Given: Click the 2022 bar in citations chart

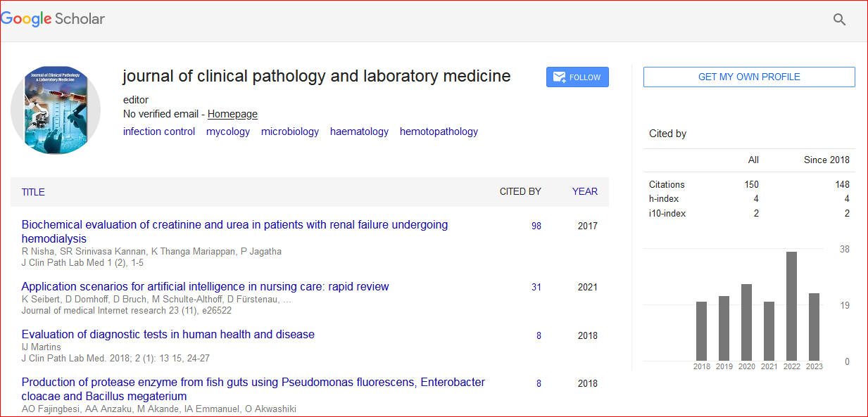Looking at the screenshot, I should click(x=791, y=306).
